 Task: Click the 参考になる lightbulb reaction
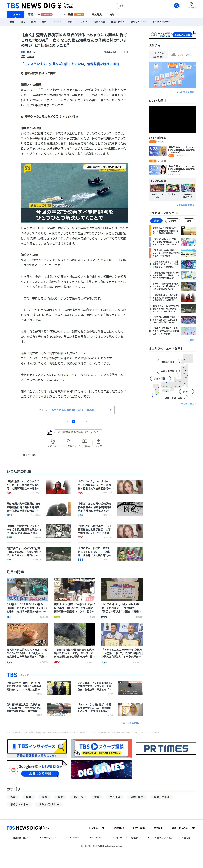pyautogui.click(x=53, y=443)
